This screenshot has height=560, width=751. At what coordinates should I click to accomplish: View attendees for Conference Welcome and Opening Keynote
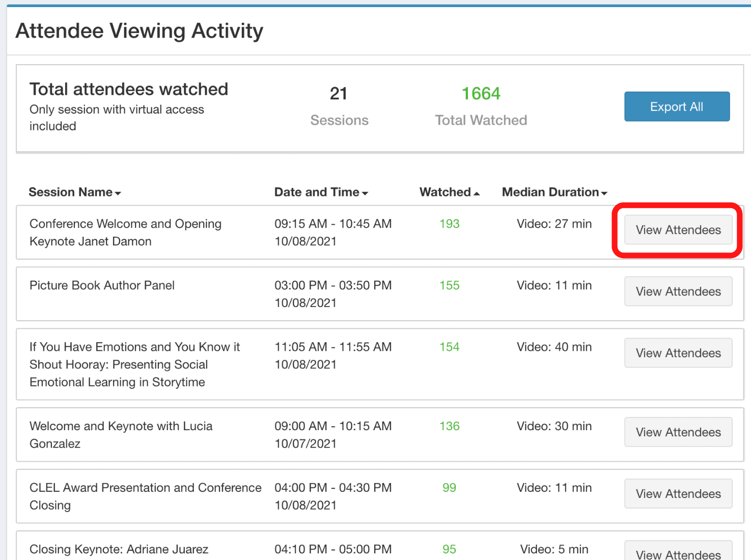[x=678, y=230]
